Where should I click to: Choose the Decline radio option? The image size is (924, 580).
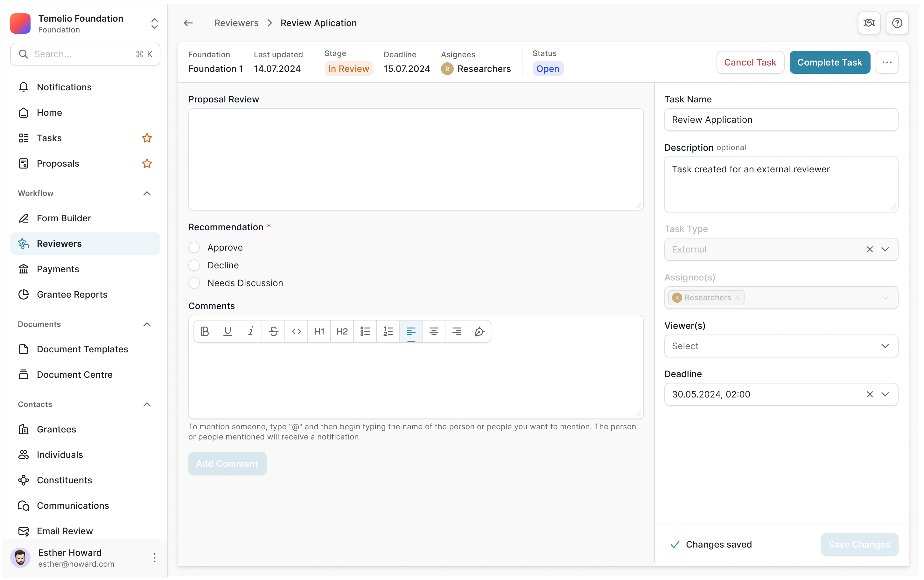pyautogui.click(x=194, y=265)
